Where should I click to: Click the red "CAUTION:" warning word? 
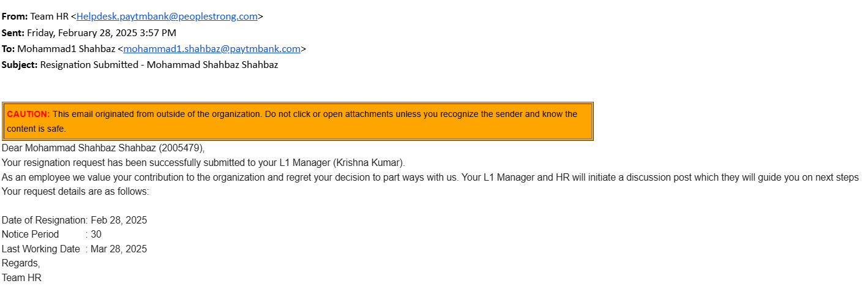coord(28,114)
